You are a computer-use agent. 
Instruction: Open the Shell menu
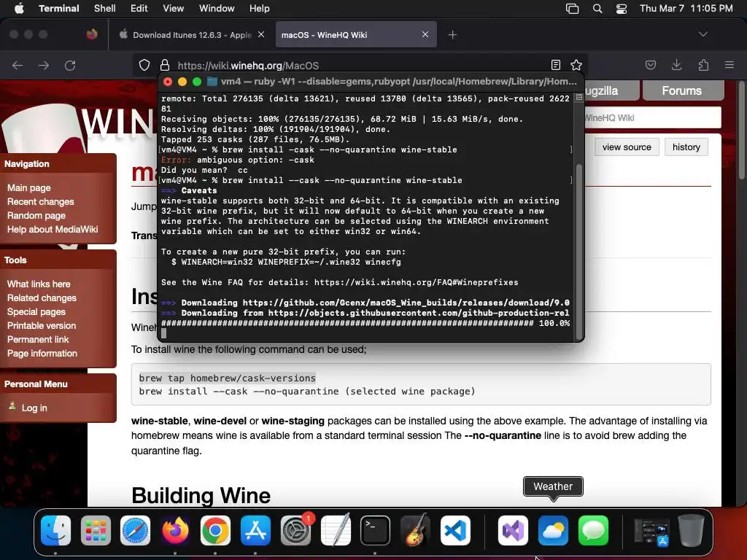[x=105, y=9]
